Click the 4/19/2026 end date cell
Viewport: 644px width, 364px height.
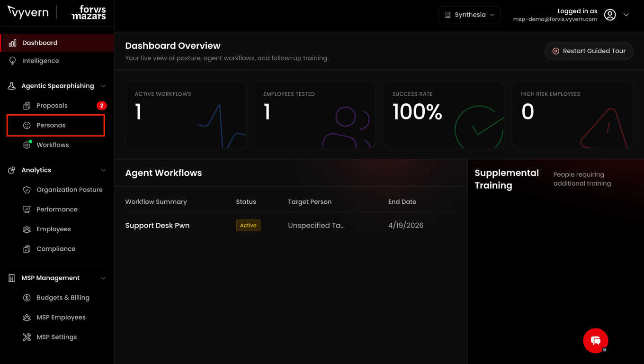[406, 226]
